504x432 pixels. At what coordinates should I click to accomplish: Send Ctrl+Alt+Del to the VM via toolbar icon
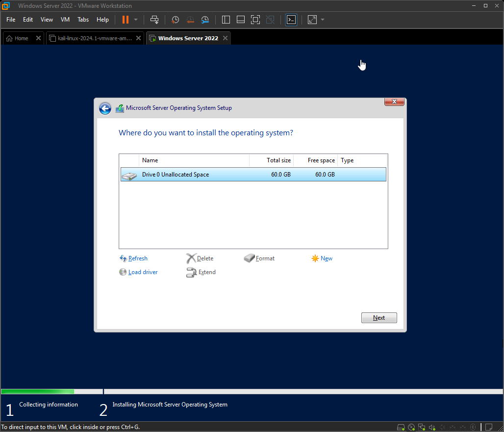point(154,20)
